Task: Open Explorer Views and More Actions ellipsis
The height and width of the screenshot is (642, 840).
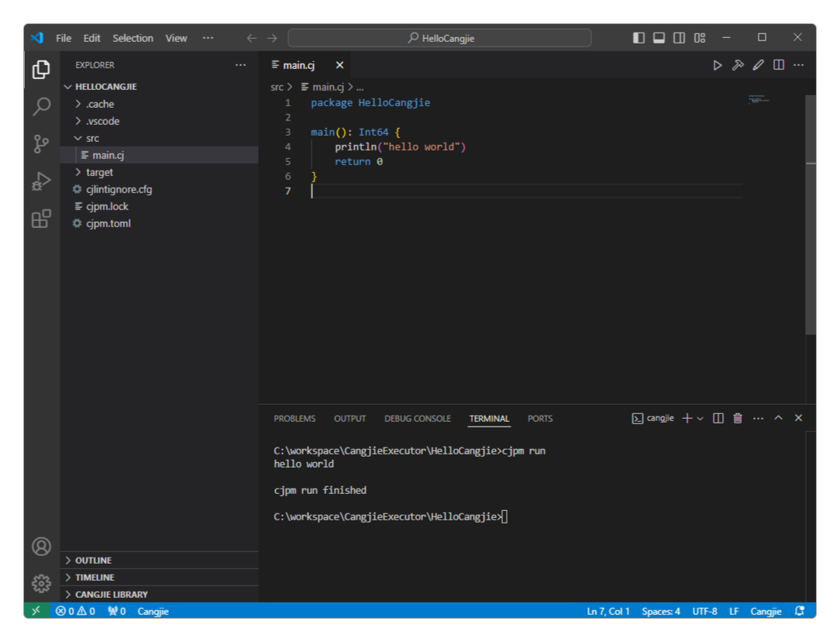Action: pos(240,65)
